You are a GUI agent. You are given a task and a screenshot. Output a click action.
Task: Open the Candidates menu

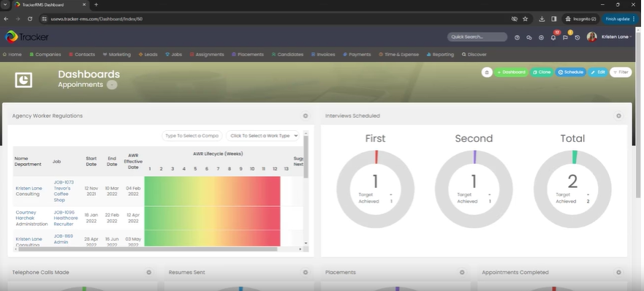tap(287, 54)
